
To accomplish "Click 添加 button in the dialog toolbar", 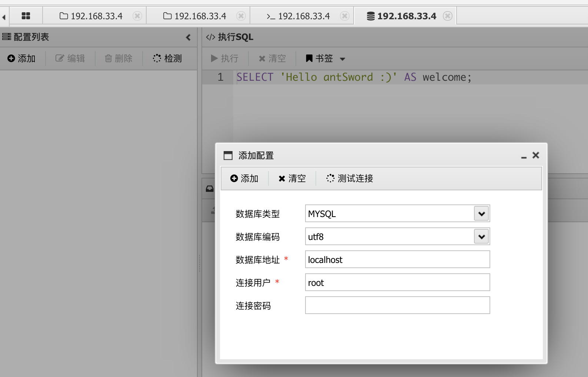I will [x=244, y=179].
